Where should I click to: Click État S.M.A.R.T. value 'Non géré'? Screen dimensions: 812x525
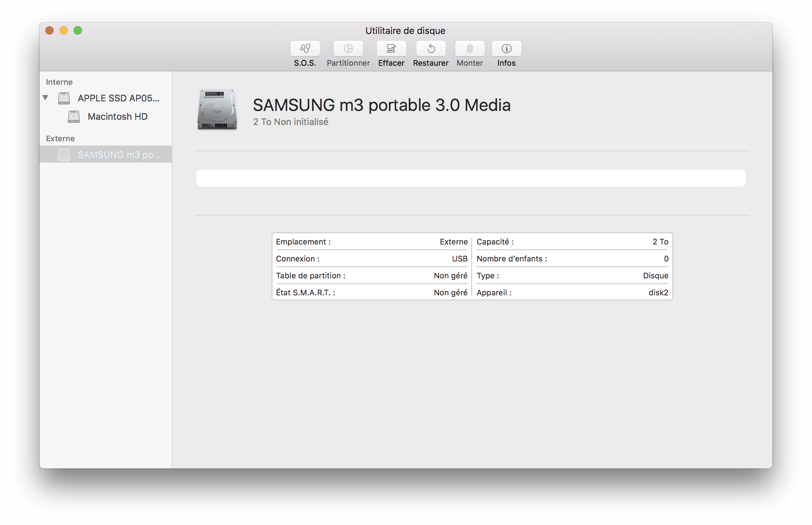(451, 293)
